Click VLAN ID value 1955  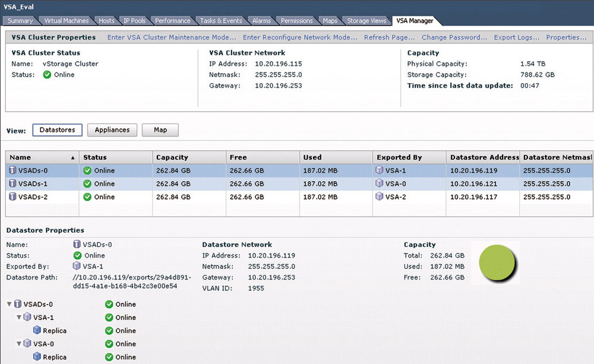256,288
